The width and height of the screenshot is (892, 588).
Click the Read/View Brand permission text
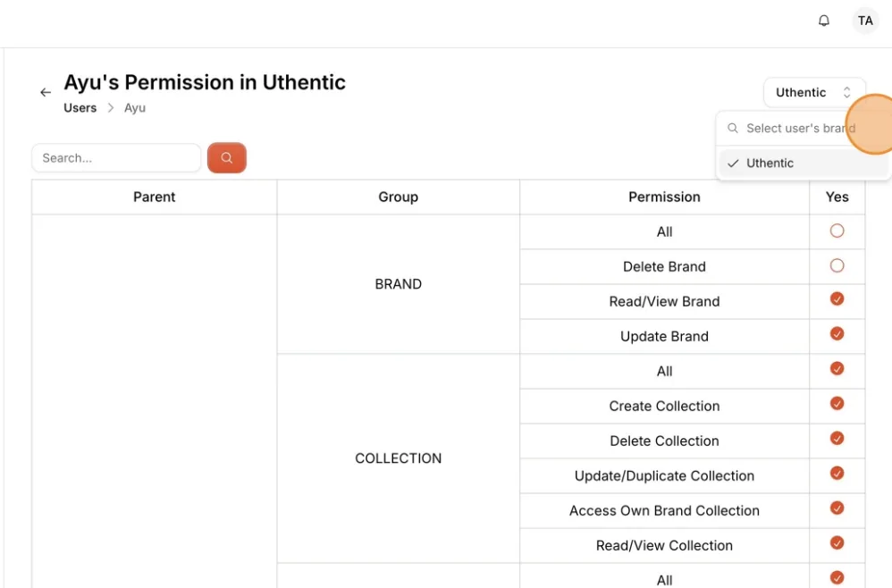(664, 301)
